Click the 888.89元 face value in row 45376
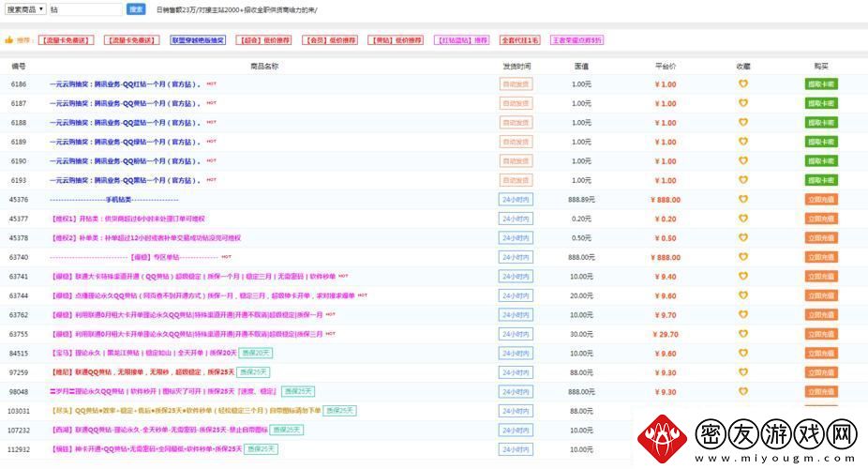The image size is (868, 469). click(x=581, y=200)
